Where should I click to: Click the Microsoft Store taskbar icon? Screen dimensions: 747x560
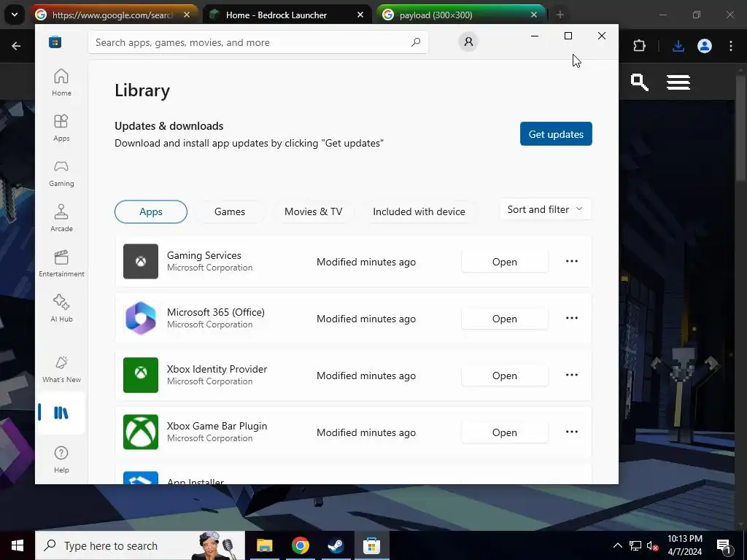pos(371,545)
